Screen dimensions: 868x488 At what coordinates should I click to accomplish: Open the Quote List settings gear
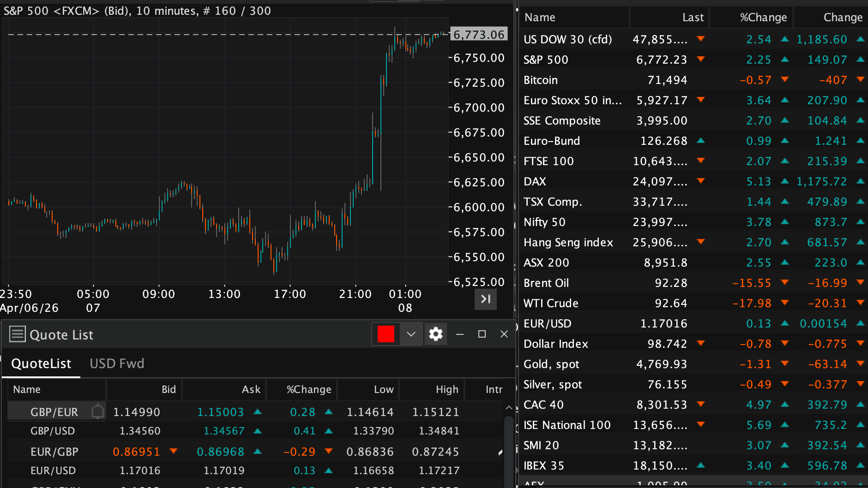point(435,334)
